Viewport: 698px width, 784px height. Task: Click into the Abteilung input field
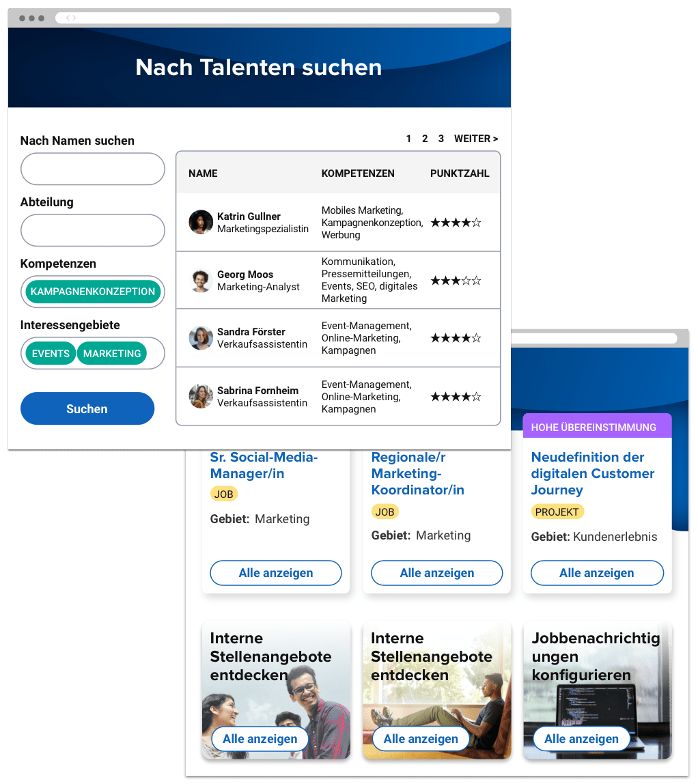point(92,231)
